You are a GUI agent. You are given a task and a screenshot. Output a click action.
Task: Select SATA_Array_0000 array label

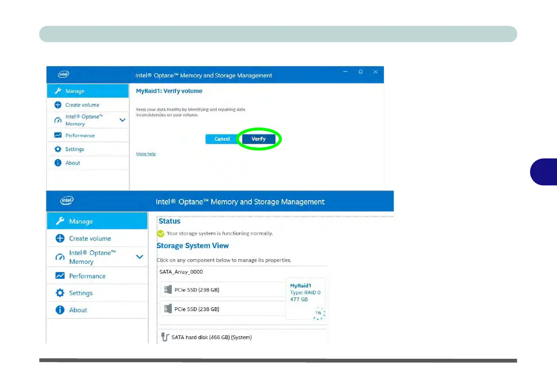[181, 272]
